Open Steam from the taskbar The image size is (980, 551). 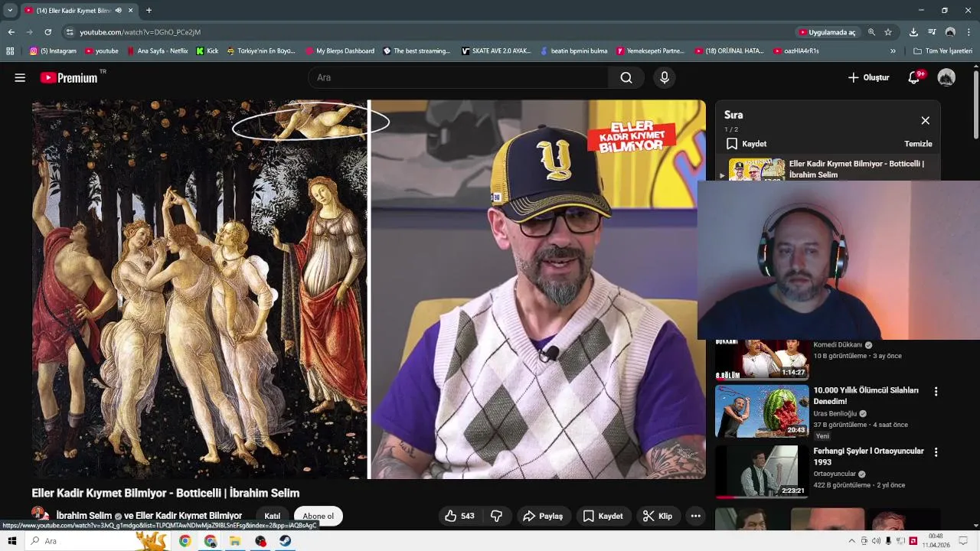[284, 541]
